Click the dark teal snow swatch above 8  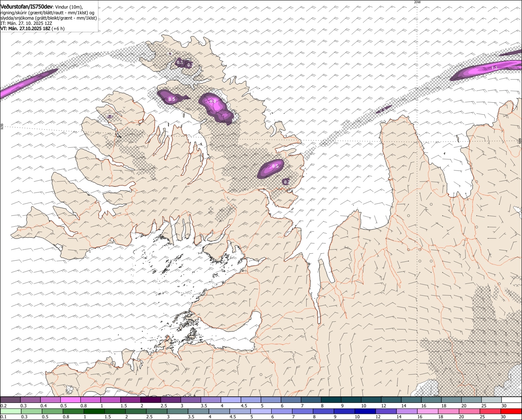(x=331, y=400)
